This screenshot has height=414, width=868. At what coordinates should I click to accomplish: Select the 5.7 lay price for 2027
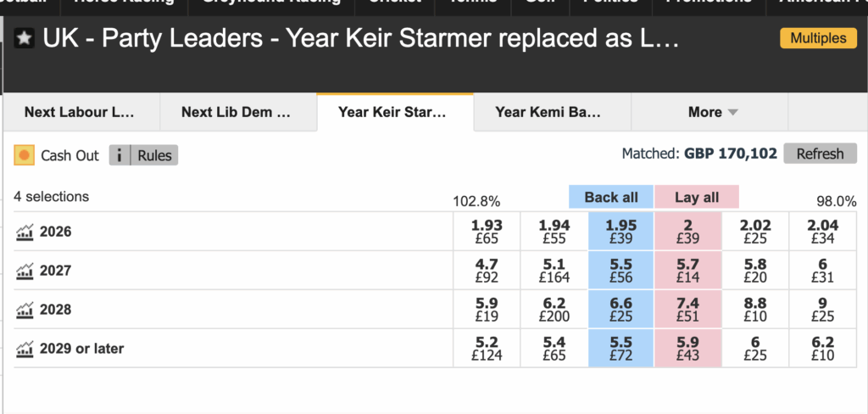687,271
